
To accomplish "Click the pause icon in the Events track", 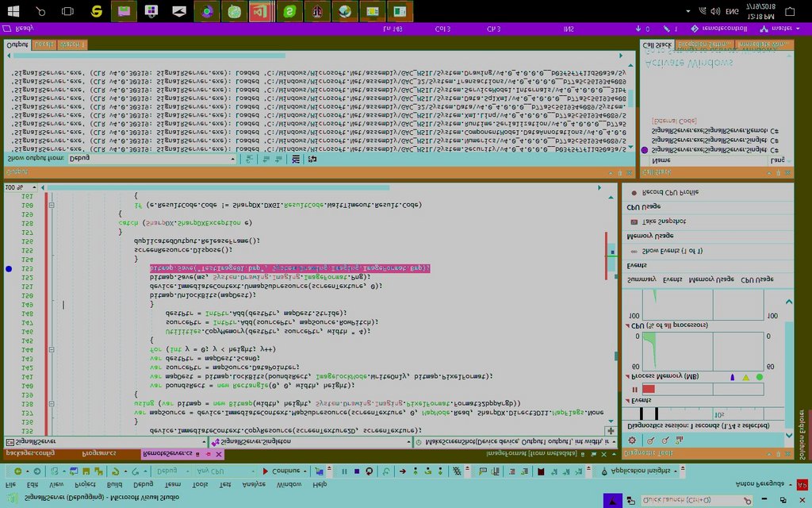I will coord(635,389).
